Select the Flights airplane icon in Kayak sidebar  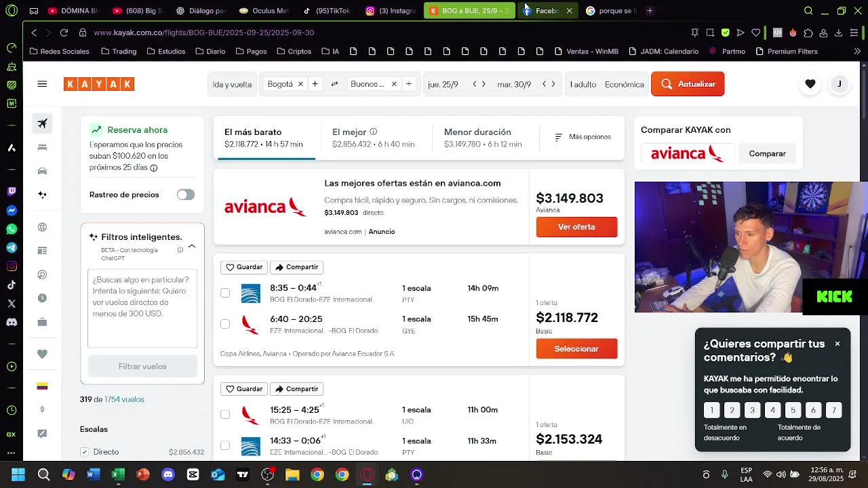coord(42,123)
